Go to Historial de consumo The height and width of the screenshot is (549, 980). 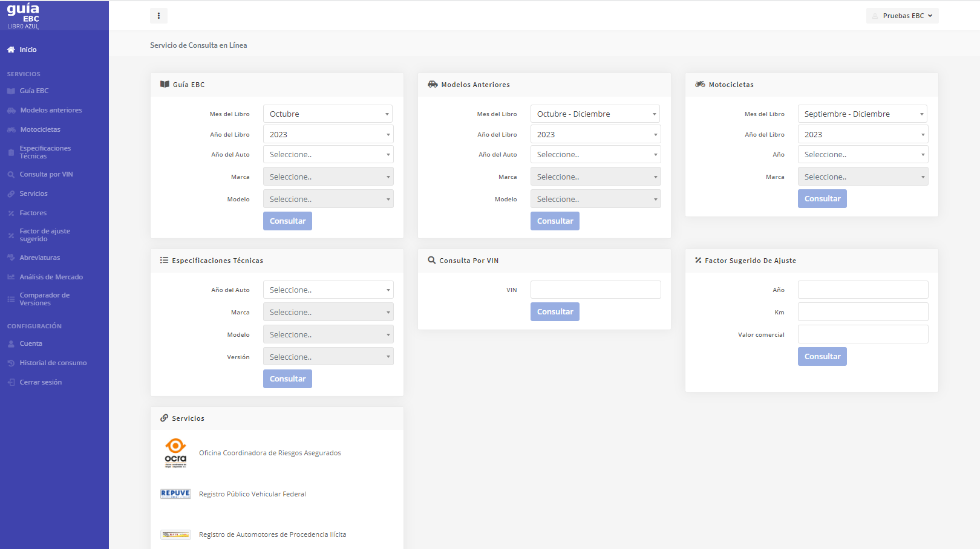[53, 363]
